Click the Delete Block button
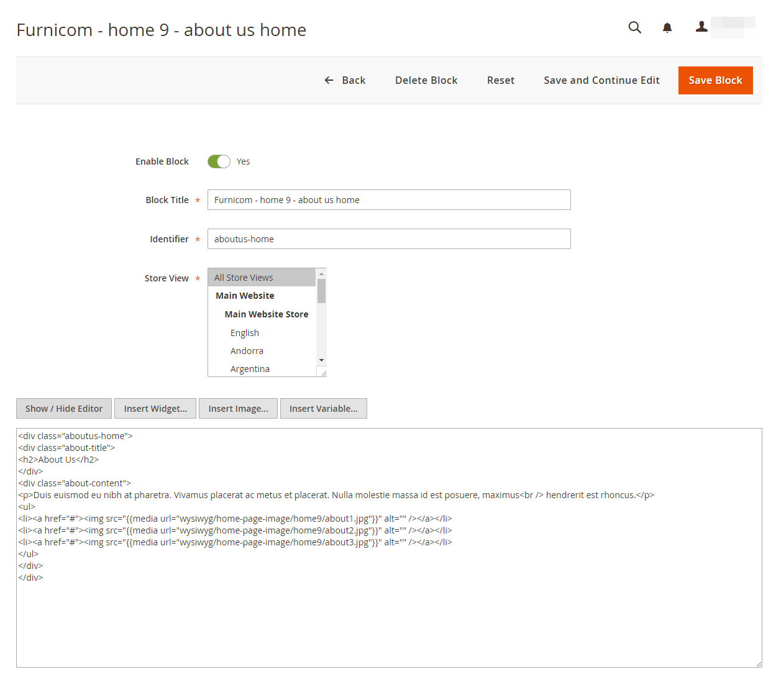 tap(426, 80)
